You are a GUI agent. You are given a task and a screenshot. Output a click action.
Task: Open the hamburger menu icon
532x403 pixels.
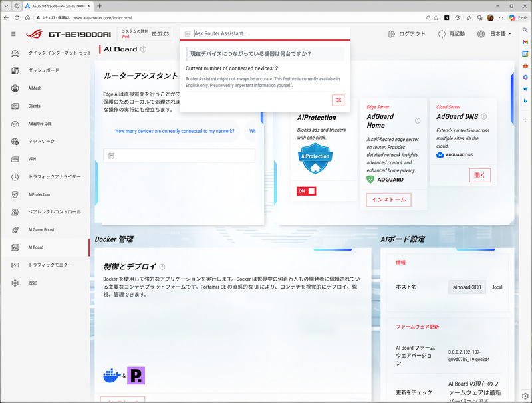(13, 34)
